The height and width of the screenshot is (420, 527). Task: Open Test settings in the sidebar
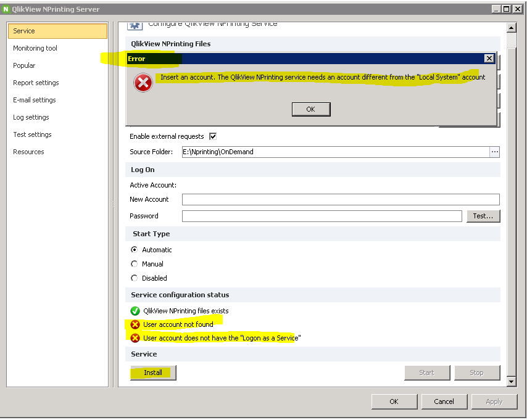(x=32, y=134)
